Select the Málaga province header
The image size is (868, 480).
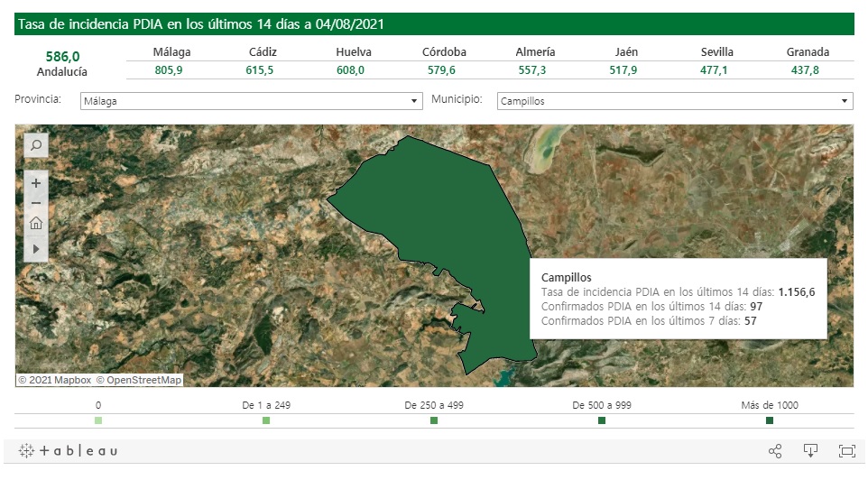tap(171, 52)
